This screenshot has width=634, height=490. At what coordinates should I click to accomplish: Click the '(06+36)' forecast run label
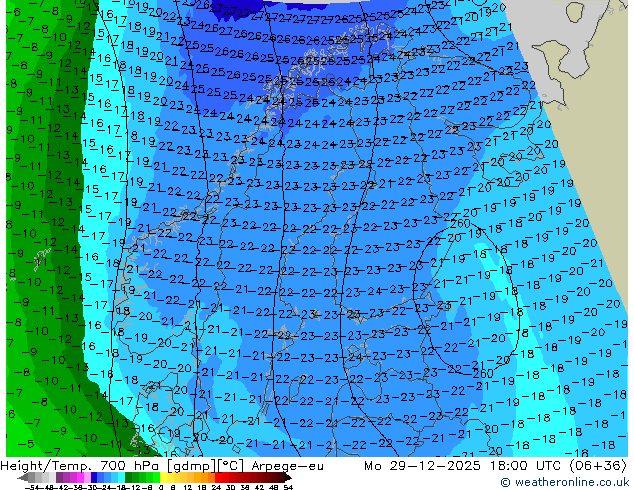click(x=598, y=466)
